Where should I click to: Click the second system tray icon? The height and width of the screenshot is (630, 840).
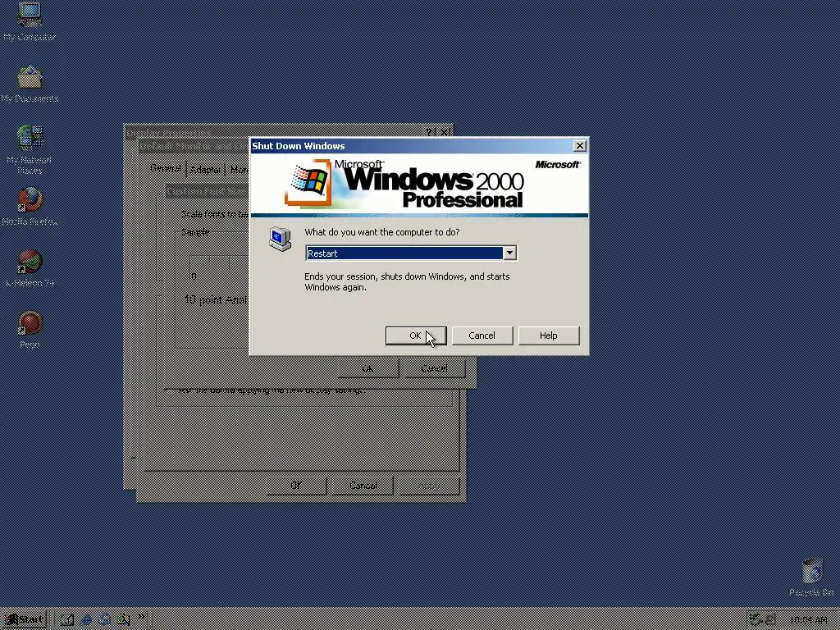770,620
